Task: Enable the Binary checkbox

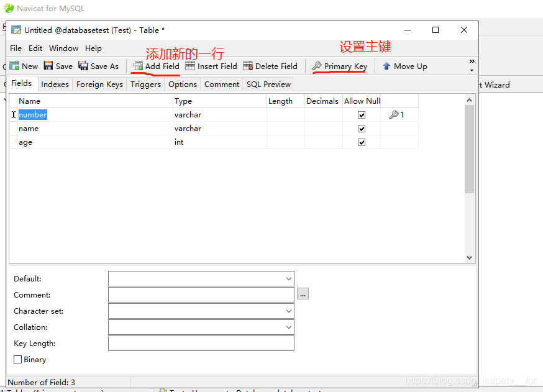Action: [x=17, y=360]
